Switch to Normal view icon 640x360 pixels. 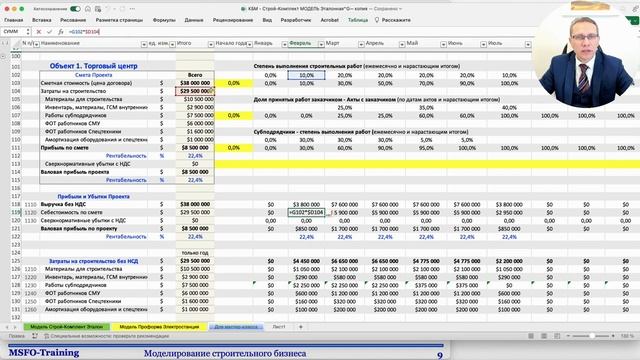(x=531, y=336)
